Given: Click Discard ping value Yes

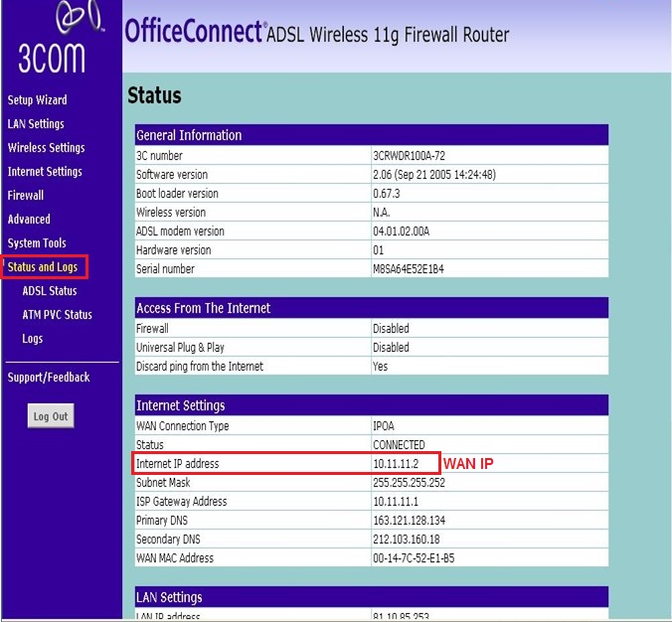Looking at the screenshot, I should (x=380, y=367).
